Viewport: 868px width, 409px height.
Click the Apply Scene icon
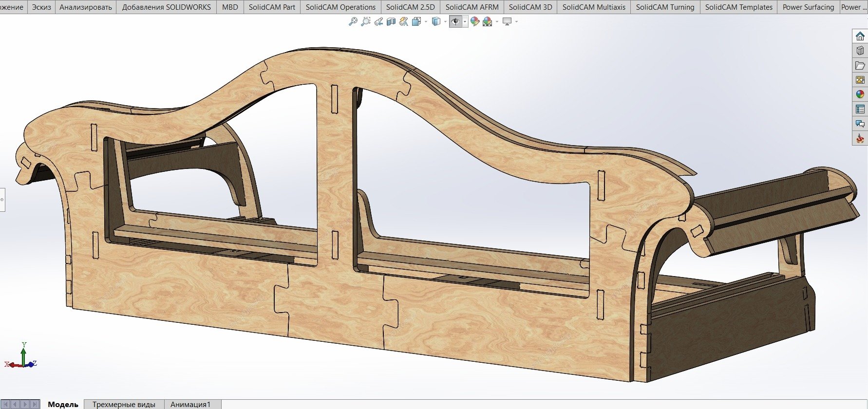click(x=488, y=21)
